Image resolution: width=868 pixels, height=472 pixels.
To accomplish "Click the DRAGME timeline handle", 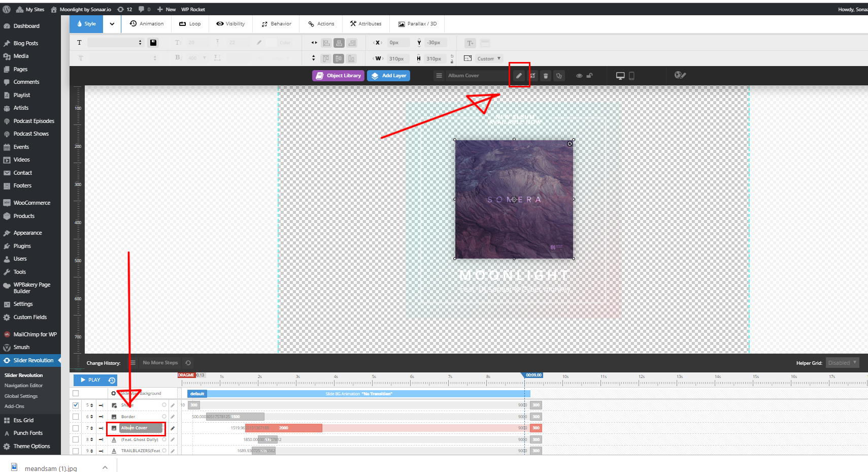I will click(186, 375).
